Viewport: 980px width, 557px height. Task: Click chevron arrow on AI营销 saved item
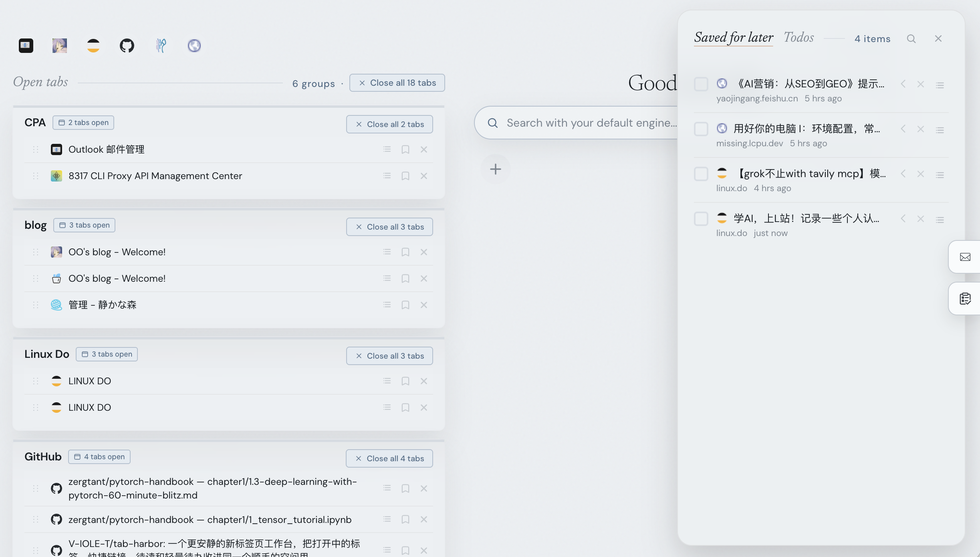click(903, 84)
